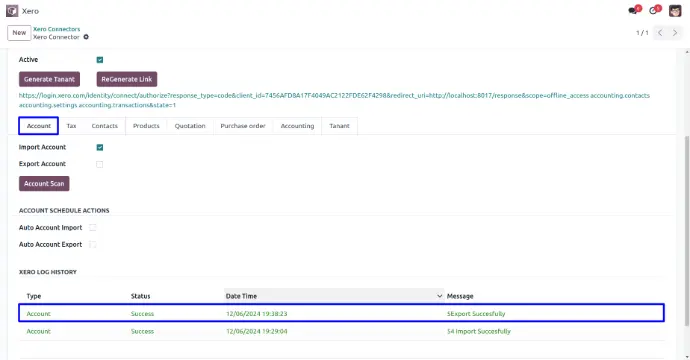The height and width of the screenshot is (360, 690).
Task: Open the activities clock icon
Action: click(x=654, y=11)
